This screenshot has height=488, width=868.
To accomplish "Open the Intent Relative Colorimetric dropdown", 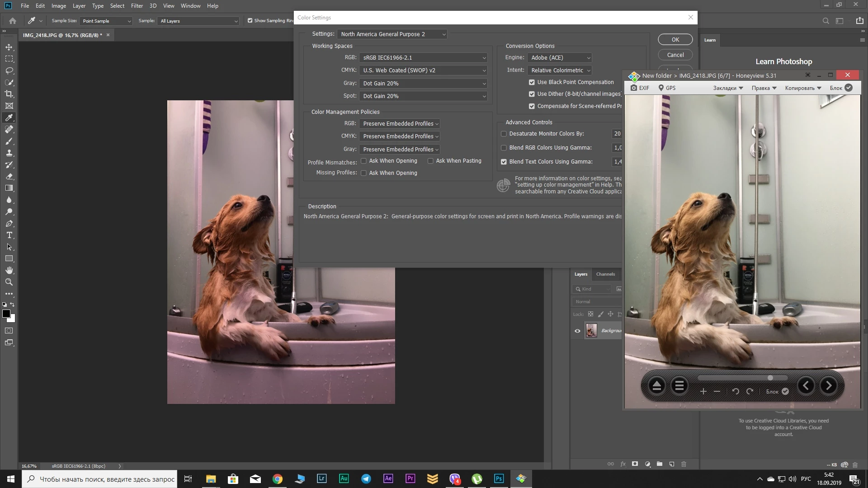I will click(560, 70).
